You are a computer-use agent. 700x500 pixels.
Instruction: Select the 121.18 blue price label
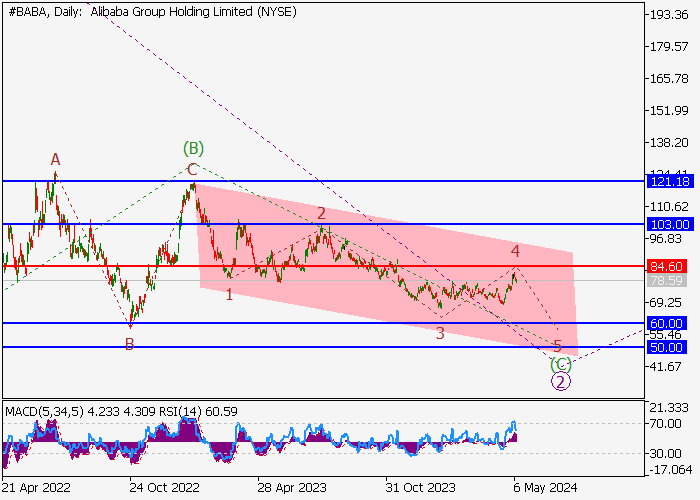(670, 182)
